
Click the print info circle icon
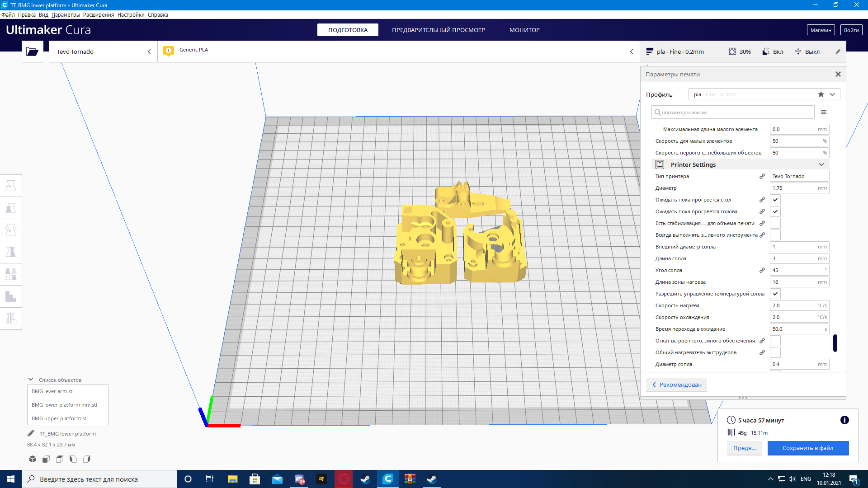click(844, 420)
